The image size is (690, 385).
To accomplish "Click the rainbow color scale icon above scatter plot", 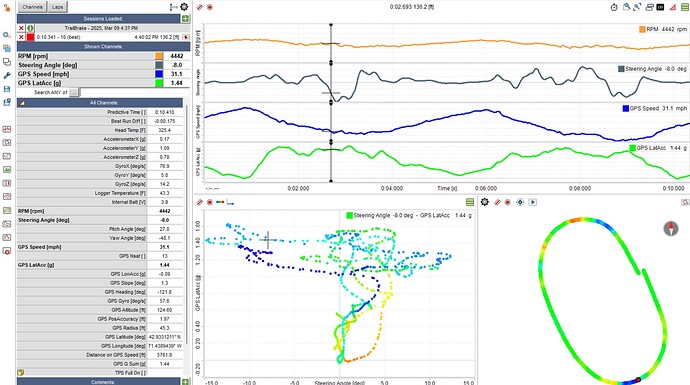I will pos(220,202).
